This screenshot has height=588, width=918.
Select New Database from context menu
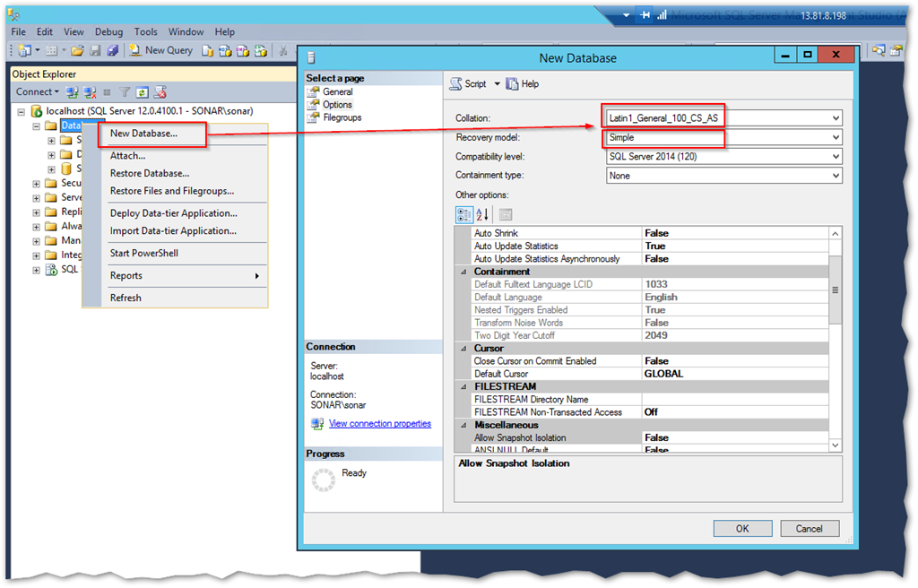click(x=143, y=134)
